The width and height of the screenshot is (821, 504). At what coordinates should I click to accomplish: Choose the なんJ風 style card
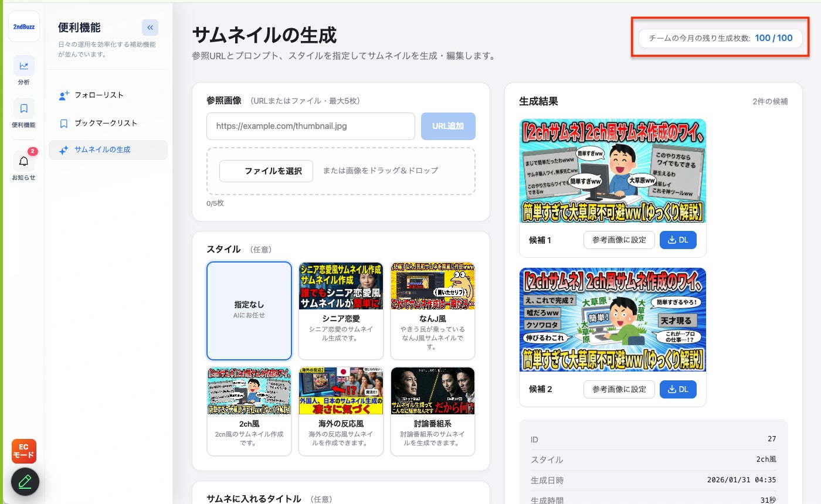[433, 311]
